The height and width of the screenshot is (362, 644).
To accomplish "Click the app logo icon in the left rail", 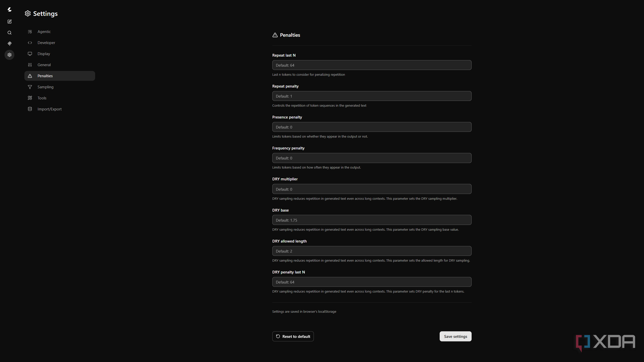I will (10, 10).
